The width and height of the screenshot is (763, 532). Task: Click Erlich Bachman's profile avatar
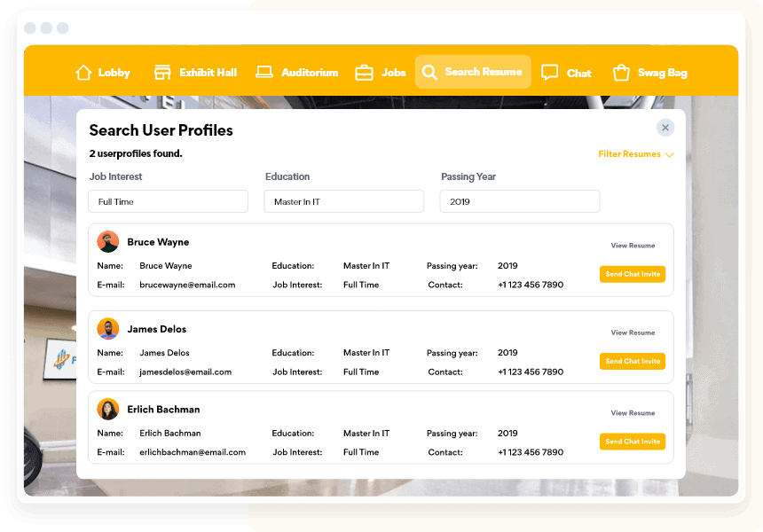[108, 410]
